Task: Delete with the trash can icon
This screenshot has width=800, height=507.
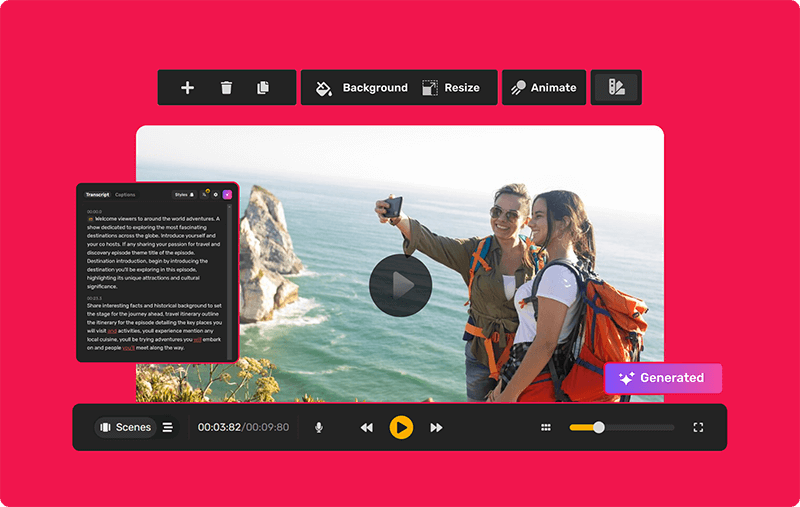Action: coord(226,88)
